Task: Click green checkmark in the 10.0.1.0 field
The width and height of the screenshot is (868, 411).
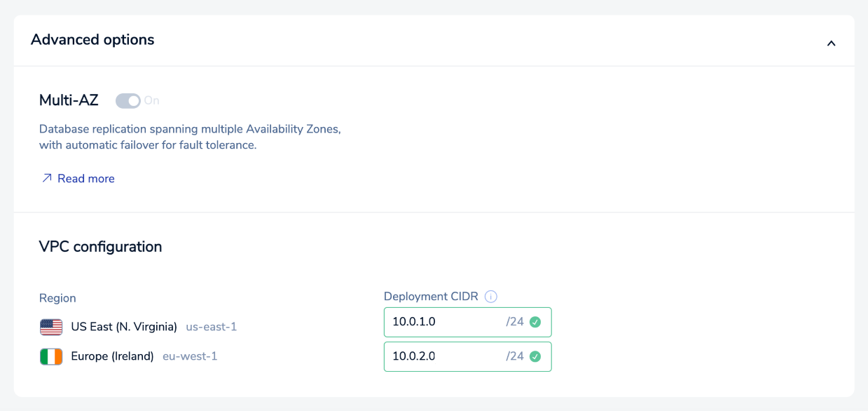Action: [535, 322]
